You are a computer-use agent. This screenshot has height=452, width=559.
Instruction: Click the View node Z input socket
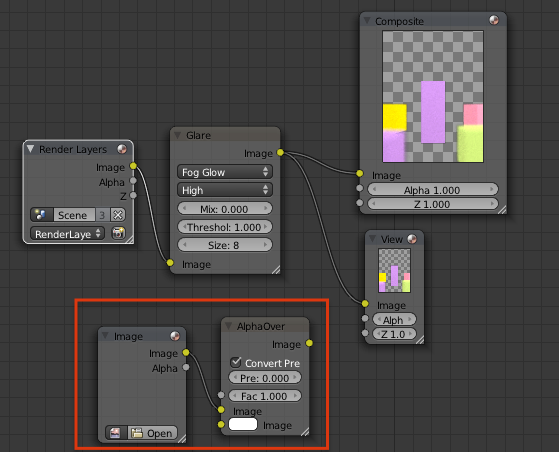(365, 333)
